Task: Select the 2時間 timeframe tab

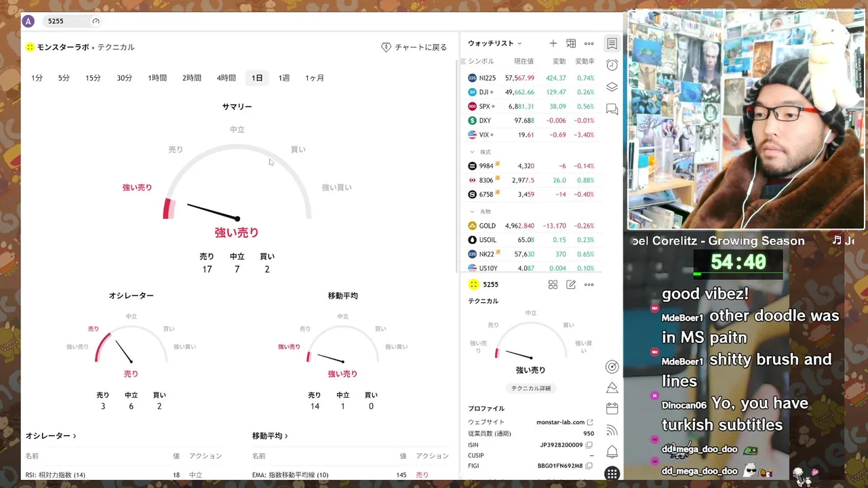Action: tap(192, 78)
